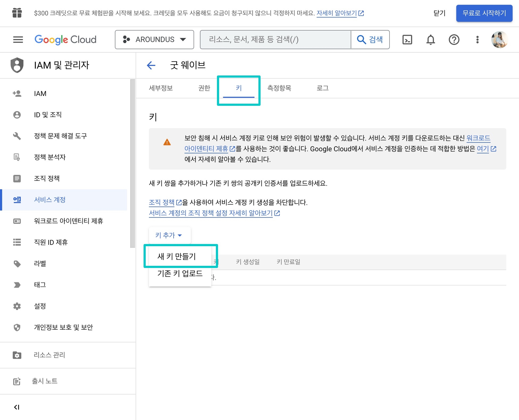
Task: Switch to the 권한 tab
Action: click(x=204, y=88)
